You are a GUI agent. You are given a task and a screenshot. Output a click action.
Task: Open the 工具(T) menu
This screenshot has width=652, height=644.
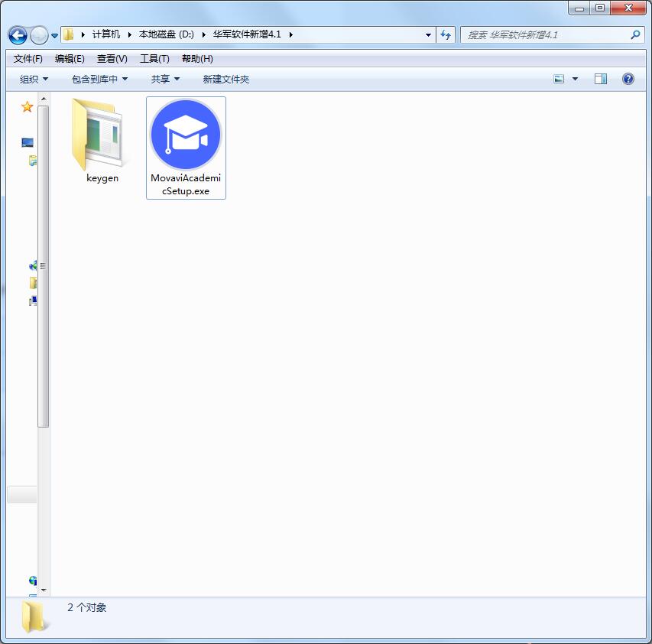point(154,59)
